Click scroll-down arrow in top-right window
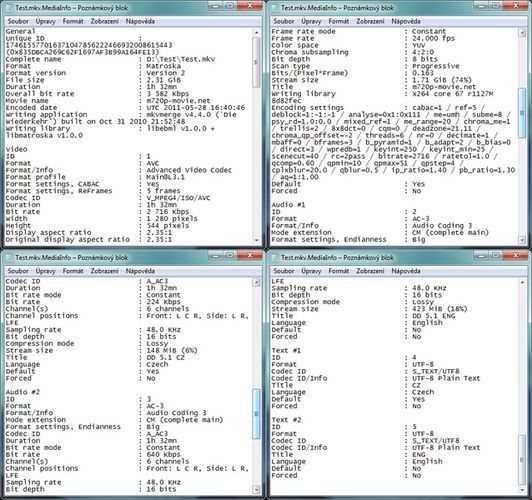This screenshot has width=532, height=500. point(522,240)
